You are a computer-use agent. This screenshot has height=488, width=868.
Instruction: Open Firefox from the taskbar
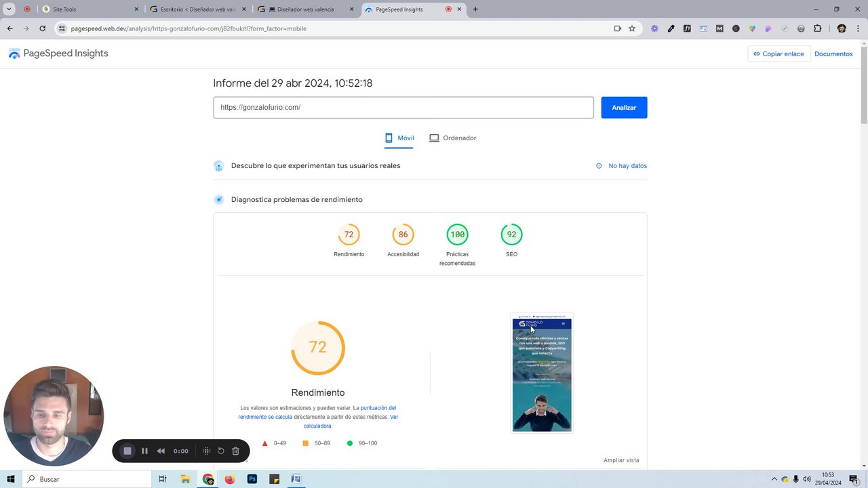click(230, 479)
